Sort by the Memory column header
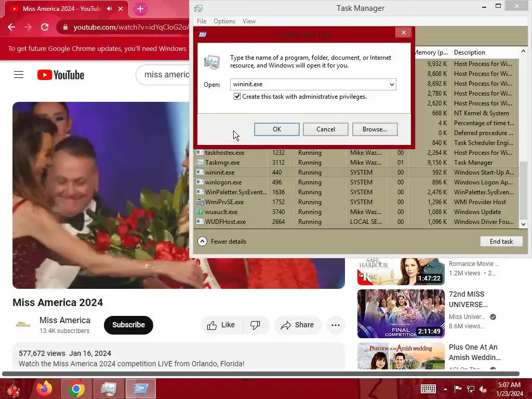This screenshot has width=532, height=399. click(x=432, y=52)
